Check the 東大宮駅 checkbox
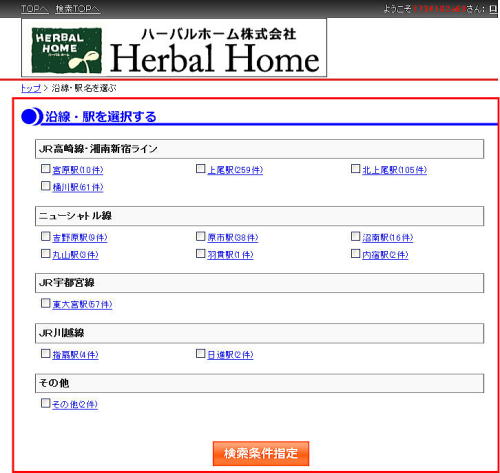 click(x=45, y=303)
